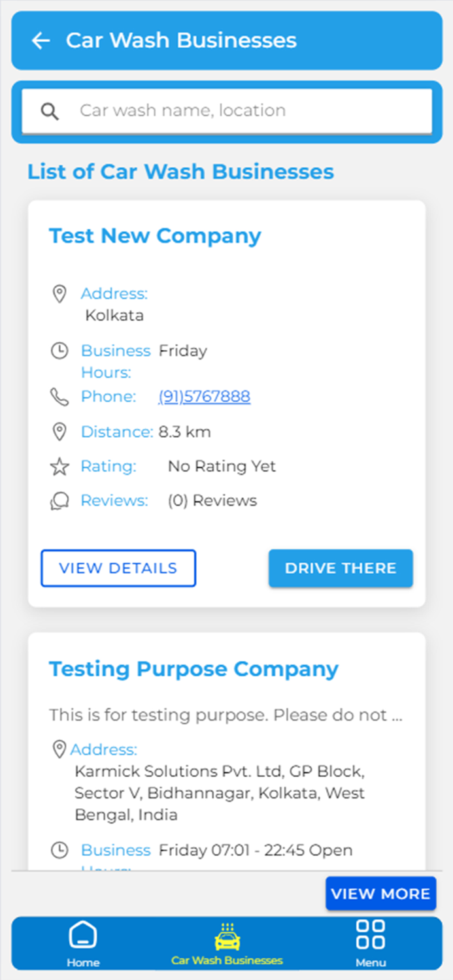Open the Menu grid icon at bottom right

(371, 936)
